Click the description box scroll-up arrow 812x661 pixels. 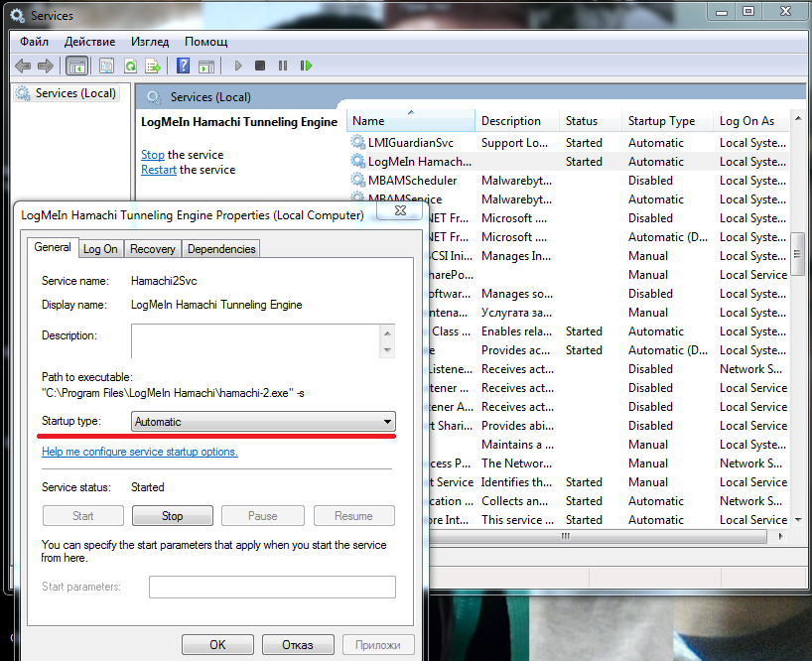pyautogui.click(x=387, y=332)
